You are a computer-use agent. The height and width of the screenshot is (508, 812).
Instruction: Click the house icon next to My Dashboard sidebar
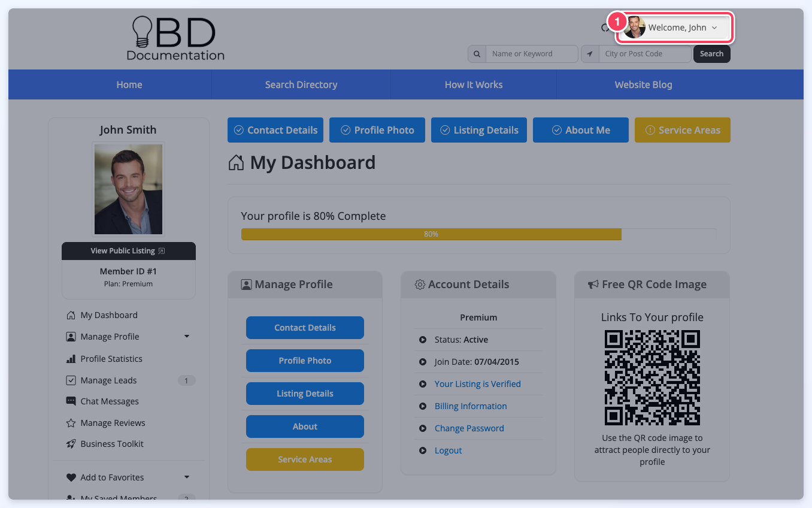[x=71, y=315]
